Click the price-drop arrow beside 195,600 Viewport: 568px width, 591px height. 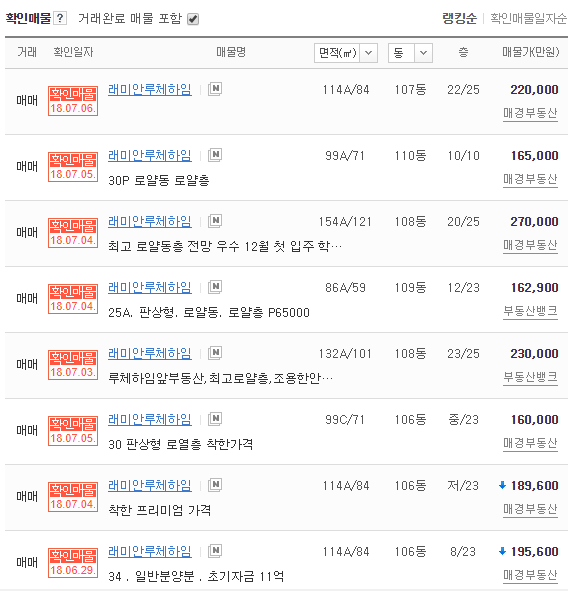pyautogui.click(x=502, y=551)
